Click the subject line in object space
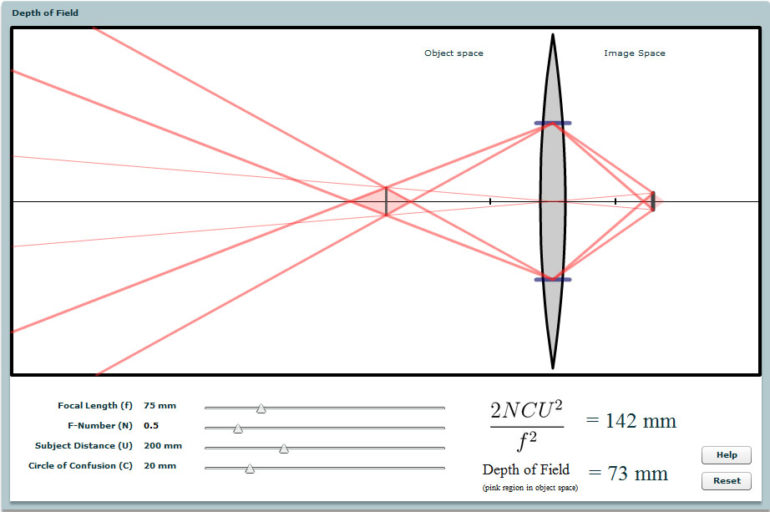The width and height of the screenshot is (770, 512). point(386,201)
